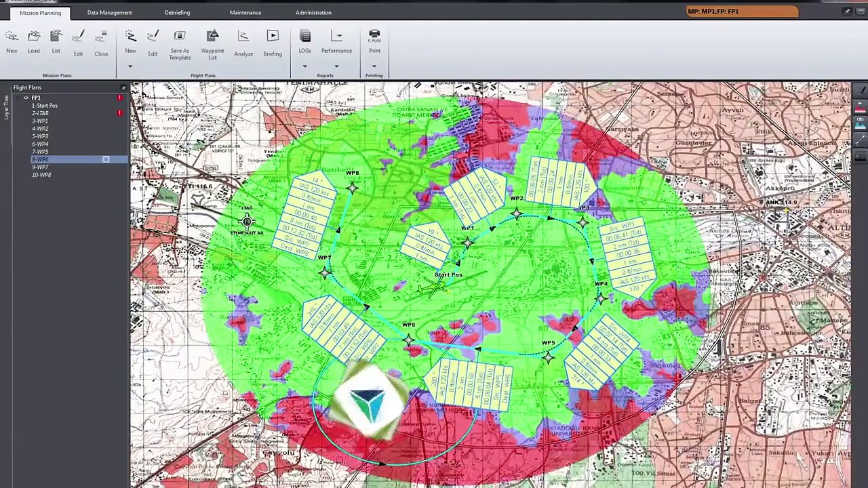
Task: Click the WP5 waypoint marker on map
Action: pyautogui.click(x=548, y=357)
